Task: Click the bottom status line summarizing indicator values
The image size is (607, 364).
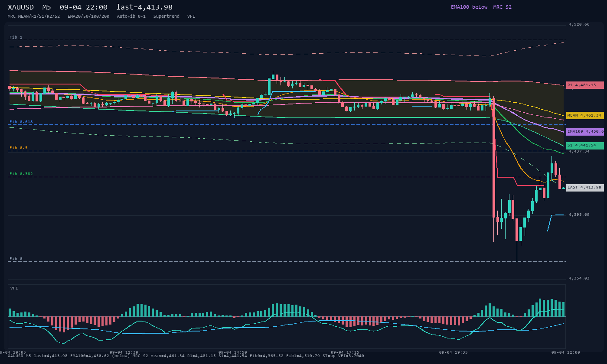Action: pyautogui.click(x=186, y=356)
